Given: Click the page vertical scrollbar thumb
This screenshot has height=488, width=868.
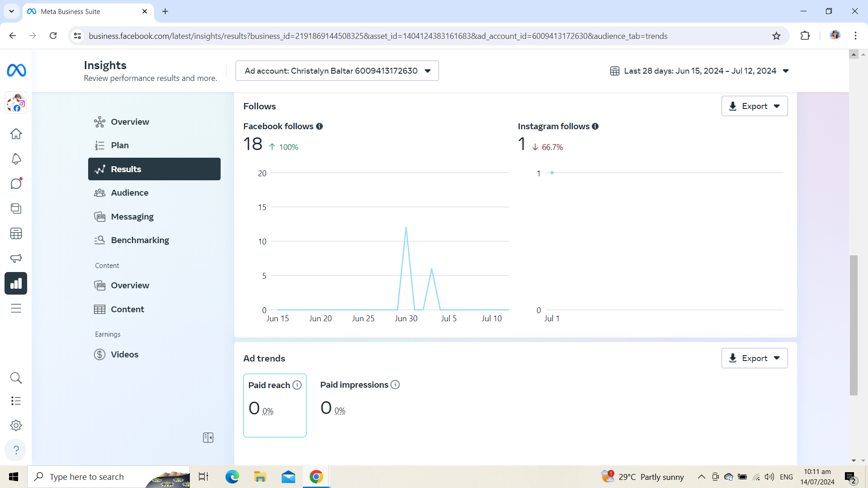Looking at the screenshot, I should click(x=854, y=325).
